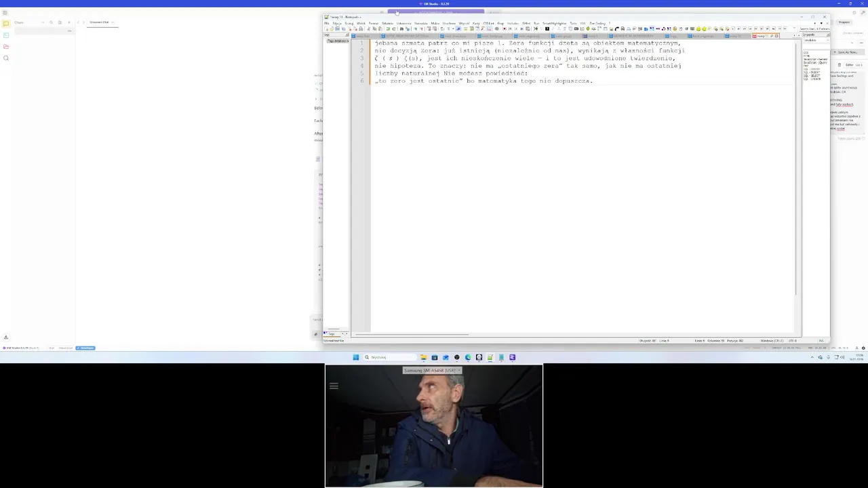Open the downloads icon at LM Studio bottom-left

tap(5, 337)
